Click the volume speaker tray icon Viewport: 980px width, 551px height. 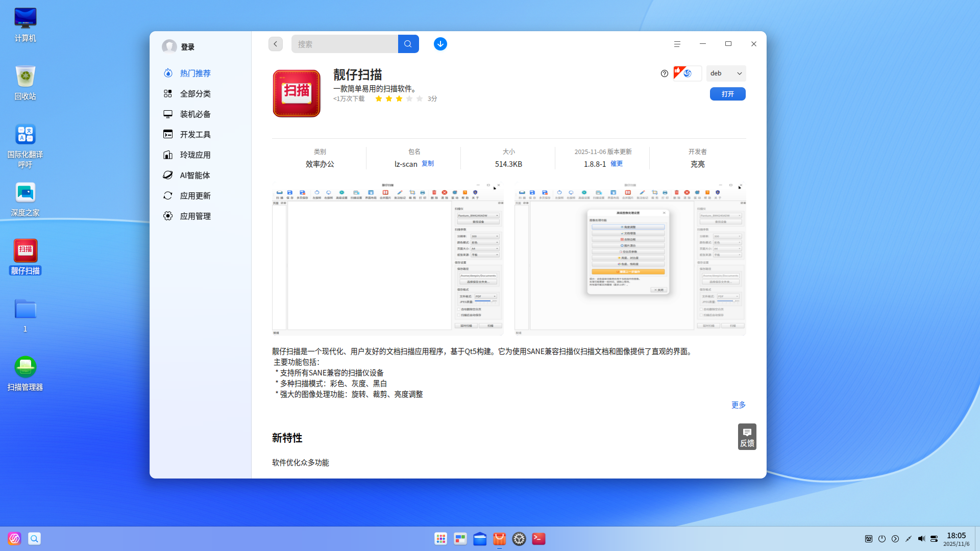point(921,539)
